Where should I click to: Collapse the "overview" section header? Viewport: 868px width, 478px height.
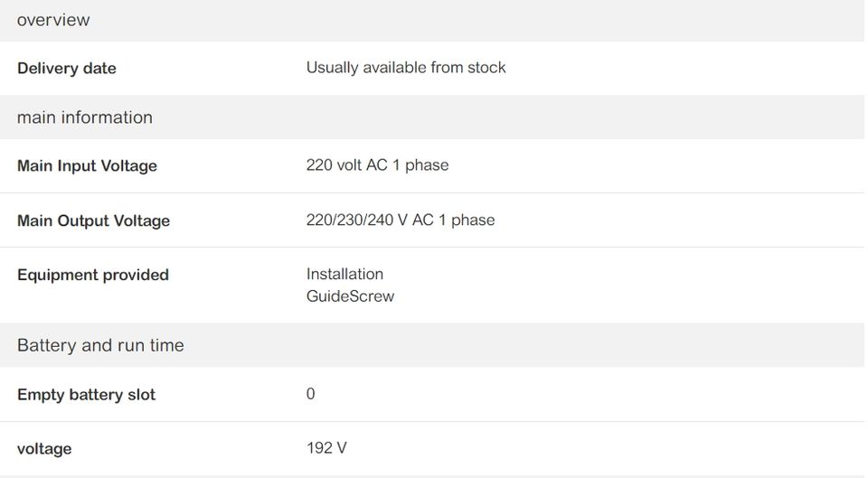[x=53, y=20]
